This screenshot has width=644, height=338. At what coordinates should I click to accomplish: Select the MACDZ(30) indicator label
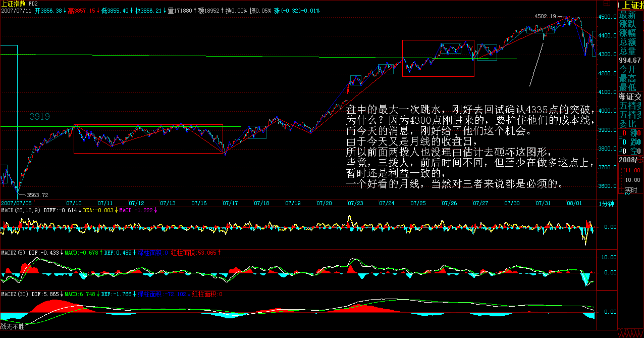pos(15,294)
